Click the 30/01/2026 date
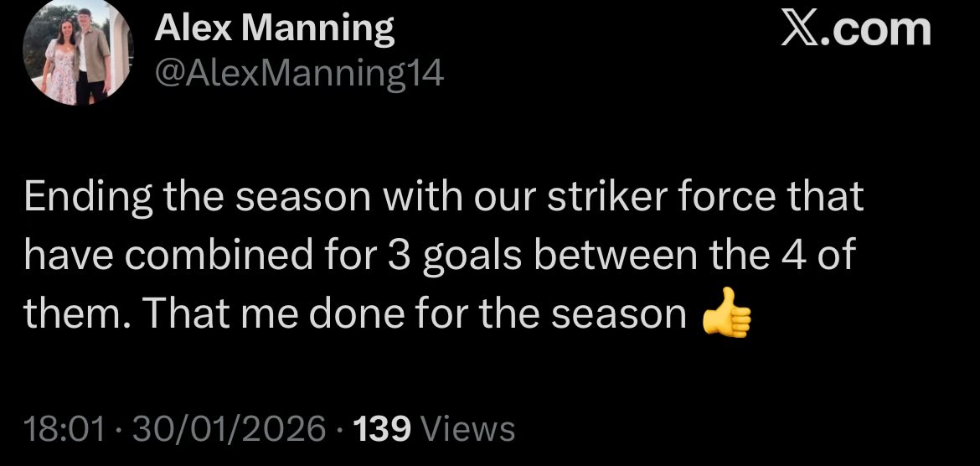980x466 pixels. 228,429
